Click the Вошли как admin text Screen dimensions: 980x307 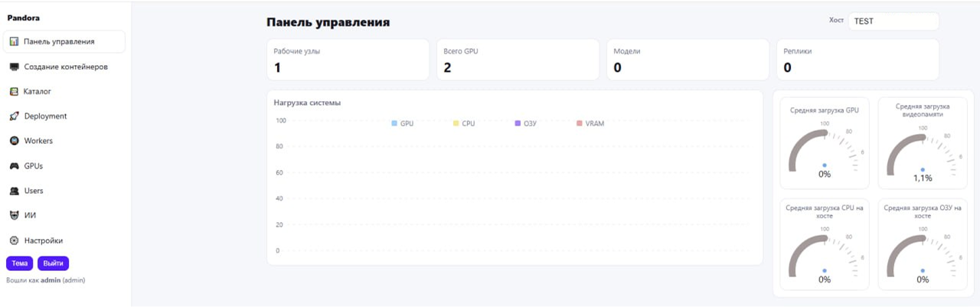click(x=45, y=280)
